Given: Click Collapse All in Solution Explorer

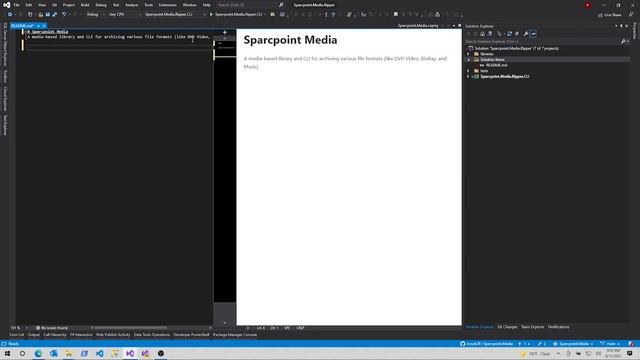Looking at the screenshot, I should tap(517, 34).
